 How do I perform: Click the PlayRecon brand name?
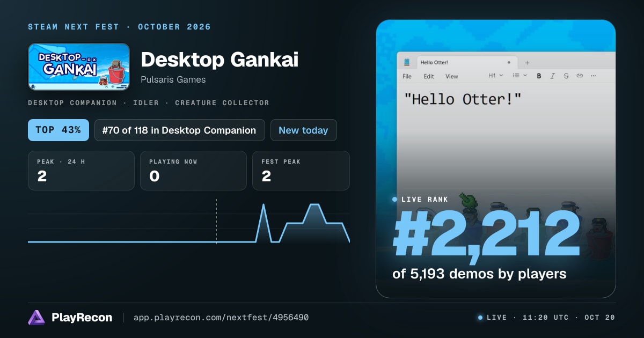point(82,318)
